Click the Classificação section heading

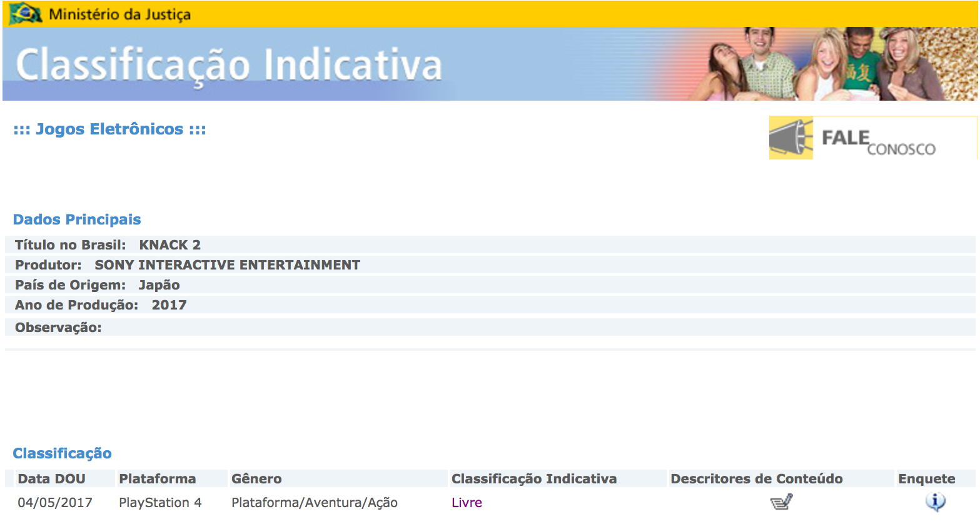[62, 453]
